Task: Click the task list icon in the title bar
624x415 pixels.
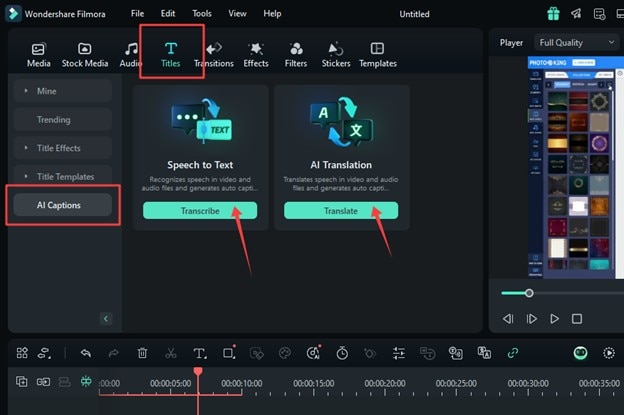Action: [599, 14]
